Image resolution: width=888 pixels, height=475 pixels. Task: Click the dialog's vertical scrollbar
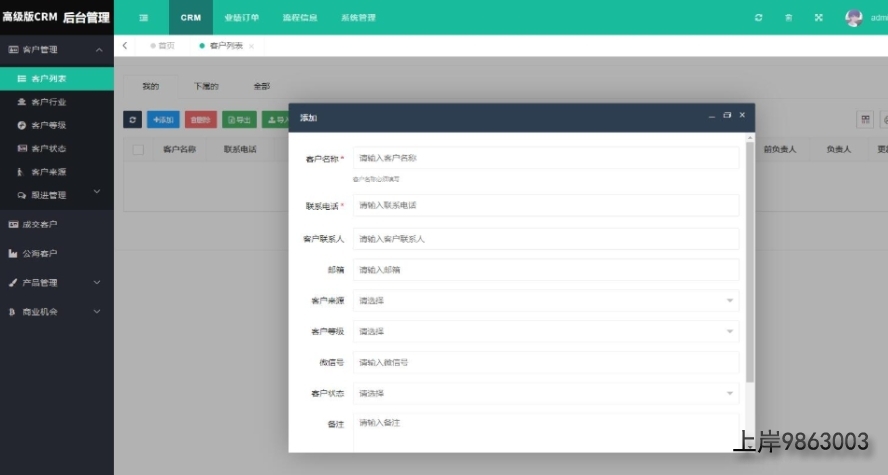pos(750,260)
